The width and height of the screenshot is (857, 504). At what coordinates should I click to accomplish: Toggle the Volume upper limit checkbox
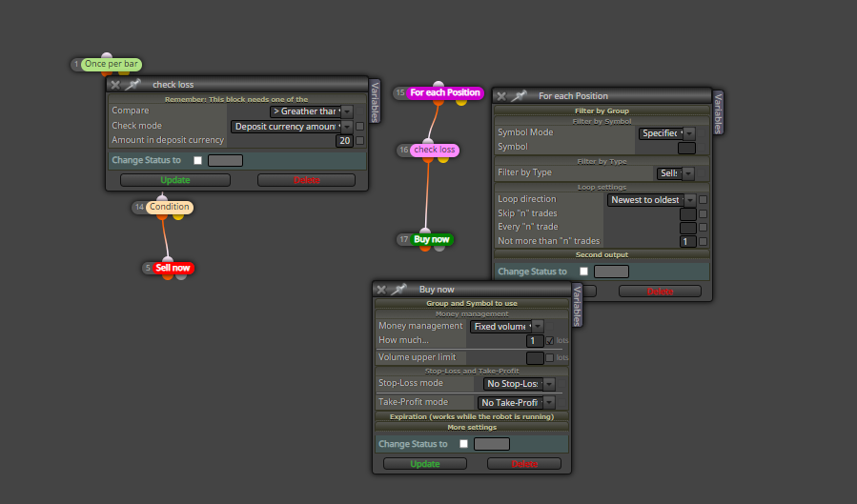click(x=550, y=357)
